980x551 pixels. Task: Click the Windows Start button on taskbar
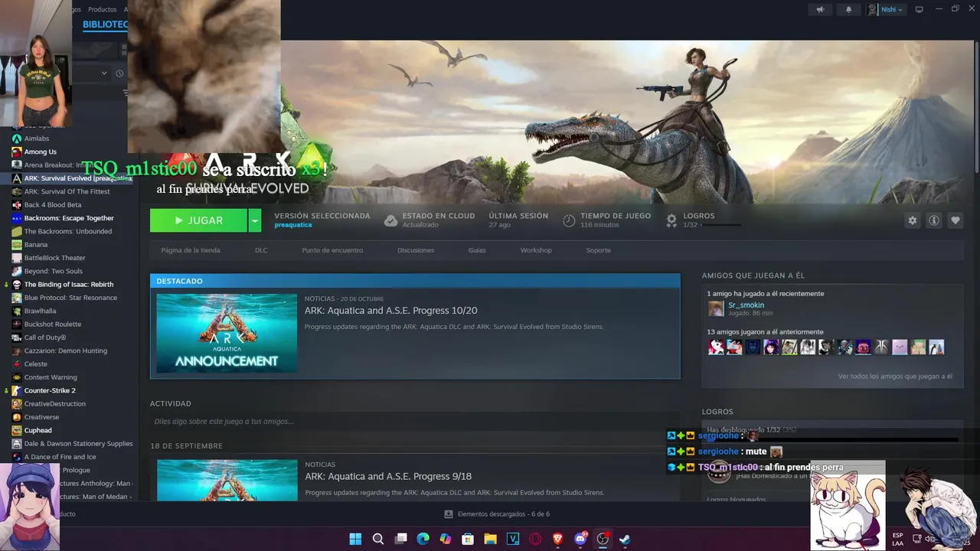tap(355, 539)
